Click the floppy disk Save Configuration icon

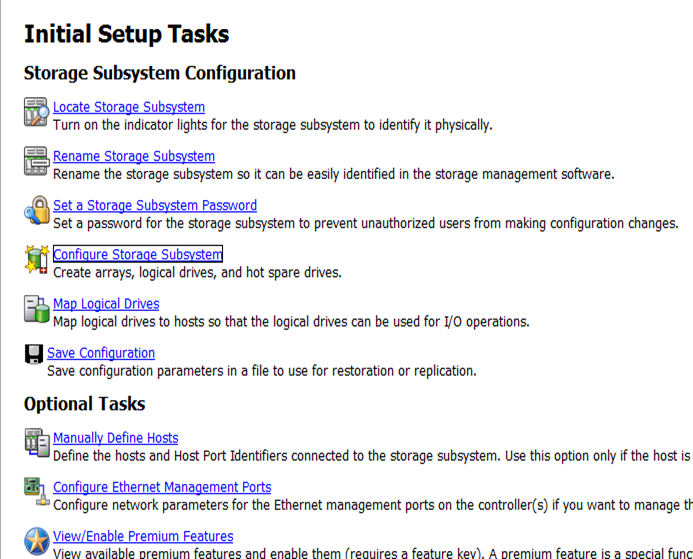click(x=34, y=354)
